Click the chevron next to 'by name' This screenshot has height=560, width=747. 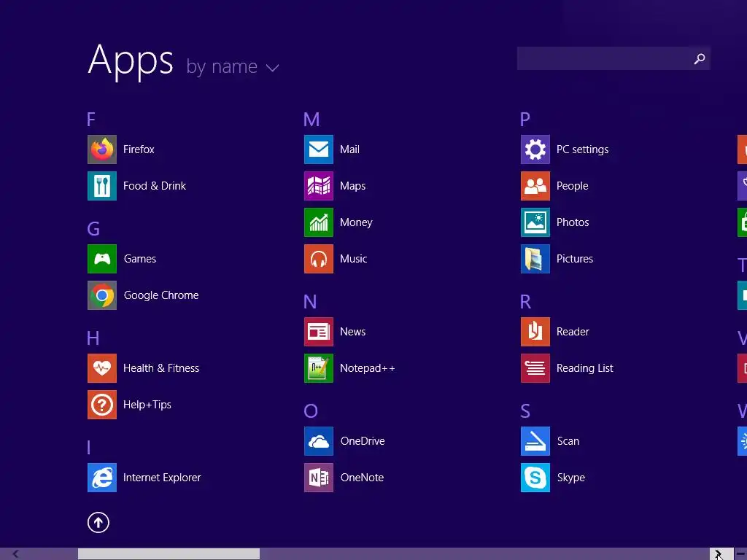(x=273, y=68)
